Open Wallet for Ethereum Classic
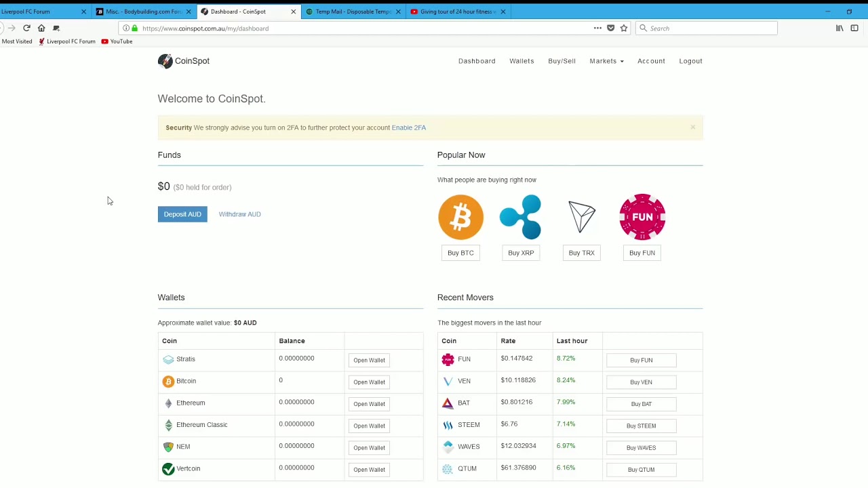The width and height of the screenshot is (868, 488). pyautogui.click(x=369, y=426)
